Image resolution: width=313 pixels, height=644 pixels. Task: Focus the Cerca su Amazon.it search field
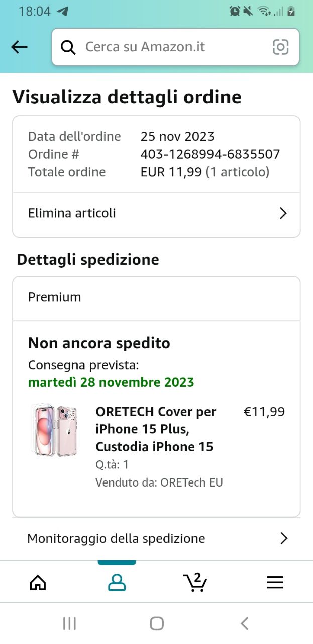point(175,47)
